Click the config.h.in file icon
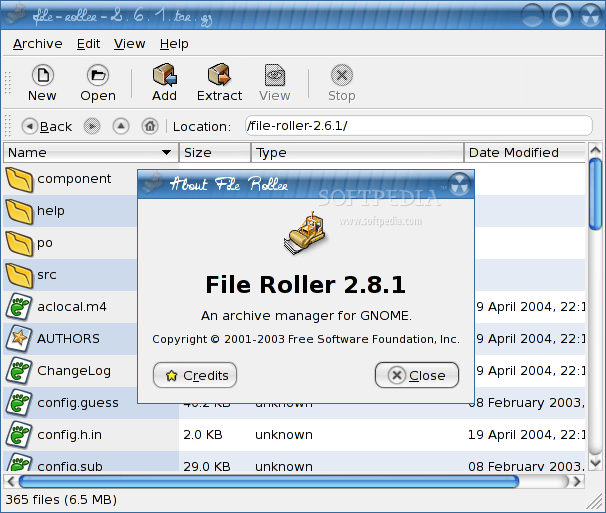This screenshot has height=513, width=606. click(x=19, y=435)
